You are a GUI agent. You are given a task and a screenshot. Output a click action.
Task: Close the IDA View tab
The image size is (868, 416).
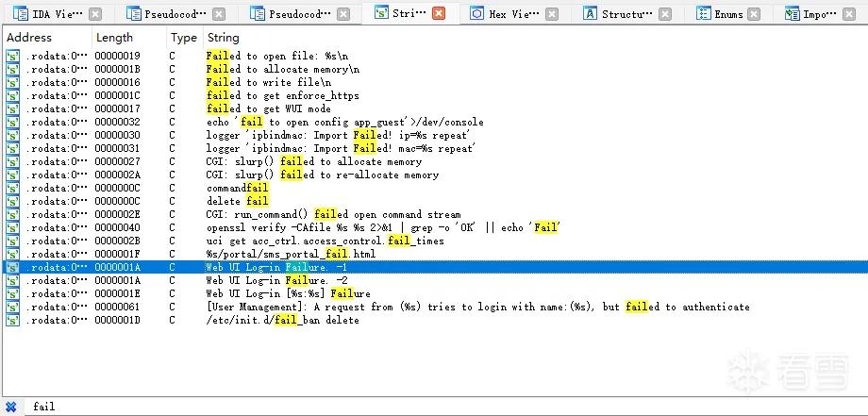(x=95, y=14)
